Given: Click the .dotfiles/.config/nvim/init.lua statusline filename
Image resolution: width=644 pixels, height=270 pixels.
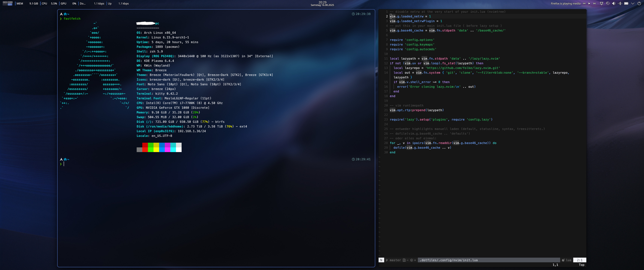Looking at the screenshot, I should coord(449,260).
